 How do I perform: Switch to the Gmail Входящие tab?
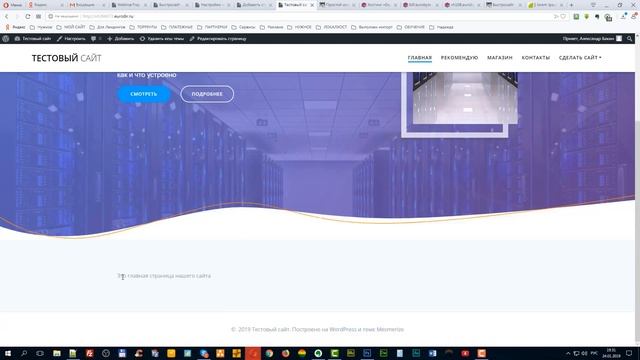(x=86, y=5)
